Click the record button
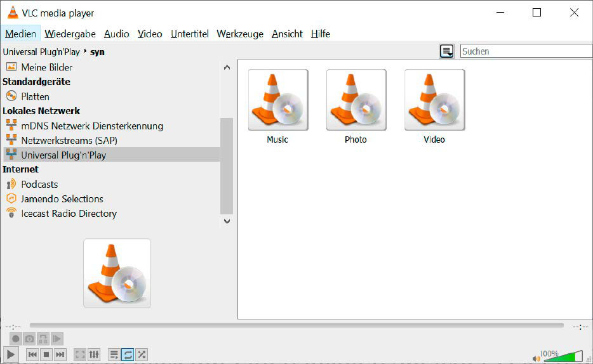 pos(15,339)
